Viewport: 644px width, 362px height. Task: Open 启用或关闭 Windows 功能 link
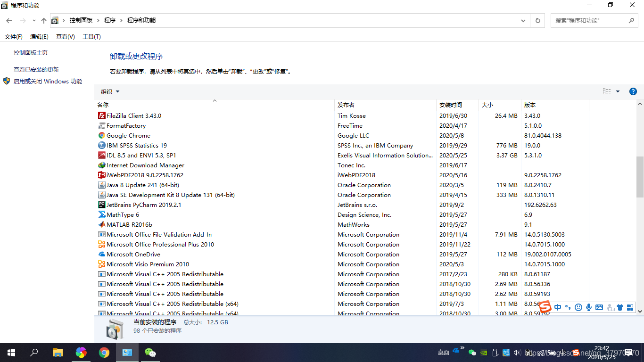coord(48,81)
